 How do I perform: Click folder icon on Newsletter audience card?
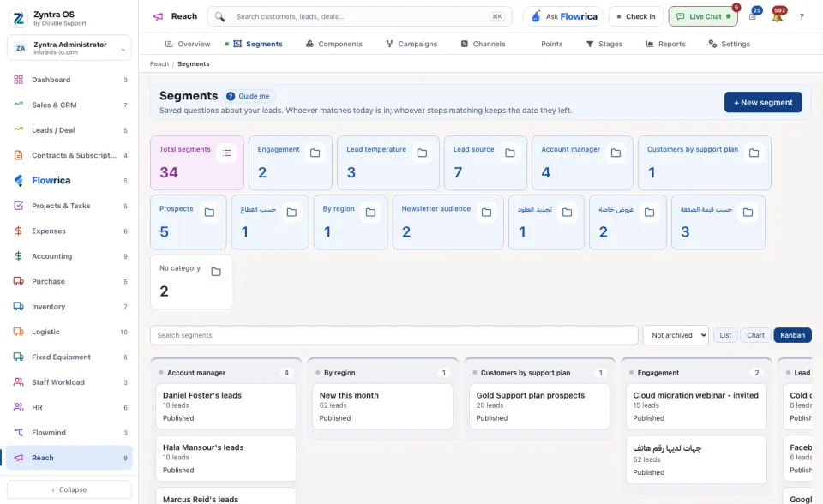(487, 212)
